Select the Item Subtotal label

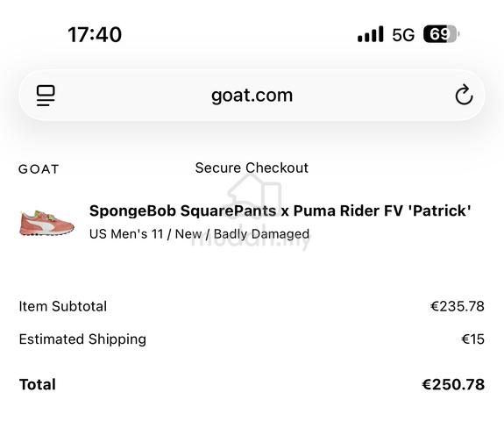click(x=63, y=306)
